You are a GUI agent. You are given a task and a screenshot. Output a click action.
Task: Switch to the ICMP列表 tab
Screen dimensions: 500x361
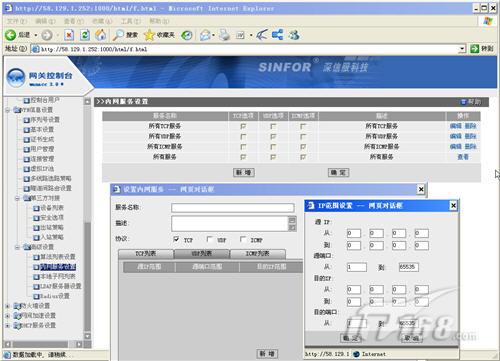(x=257, y=254)
